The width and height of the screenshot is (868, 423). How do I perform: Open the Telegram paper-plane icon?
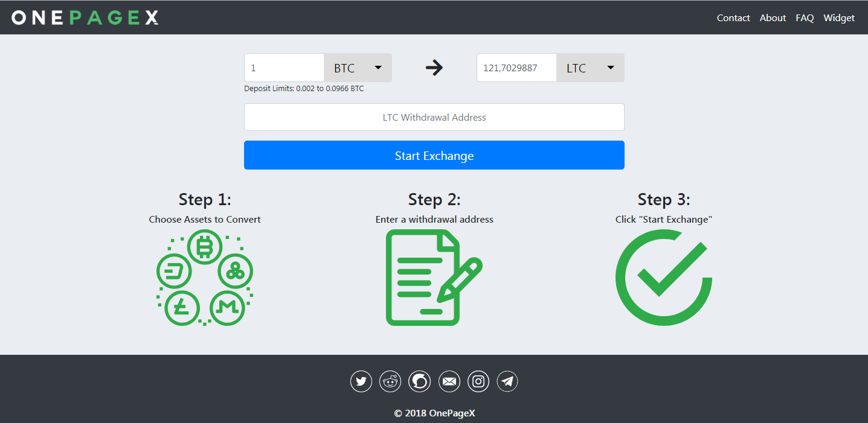[x=507, y=381]
